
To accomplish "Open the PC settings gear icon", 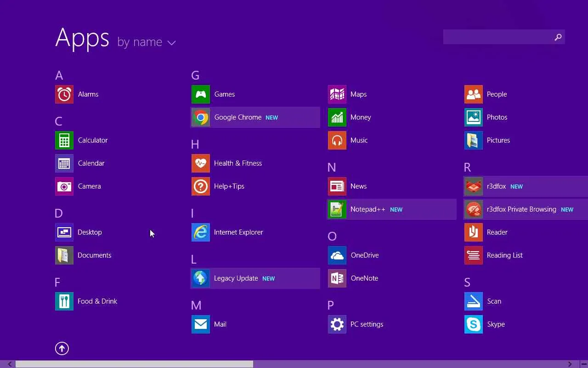I will [x=337, y=324].
